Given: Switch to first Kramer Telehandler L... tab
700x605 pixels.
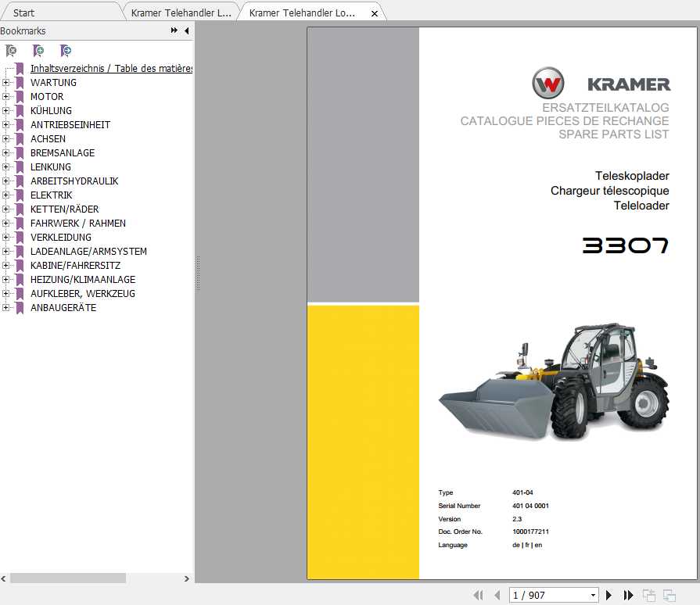Looking at the screenshot, I should coord(181,13).
